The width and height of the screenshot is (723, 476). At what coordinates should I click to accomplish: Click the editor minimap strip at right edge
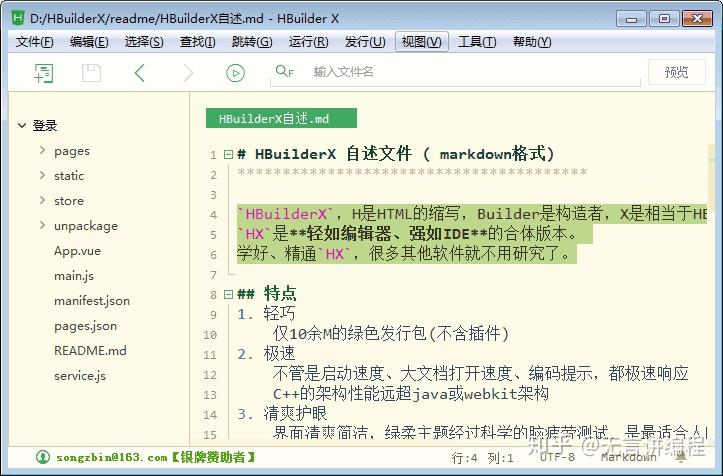pos(711,180)
